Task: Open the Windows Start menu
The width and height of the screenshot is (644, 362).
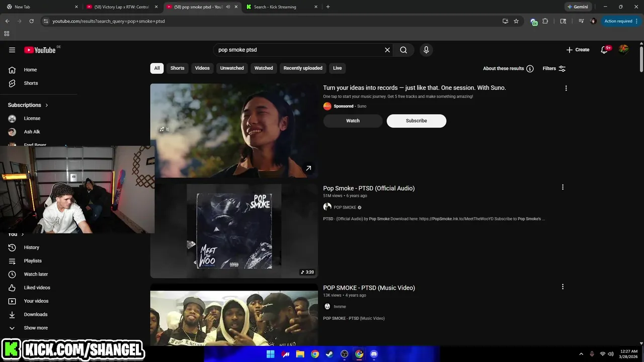Action: click(x=270, y=354)
